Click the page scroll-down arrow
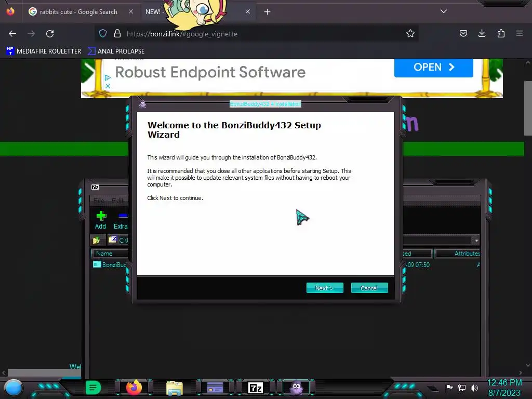532x399 pixels. click(x=528, y=365)
